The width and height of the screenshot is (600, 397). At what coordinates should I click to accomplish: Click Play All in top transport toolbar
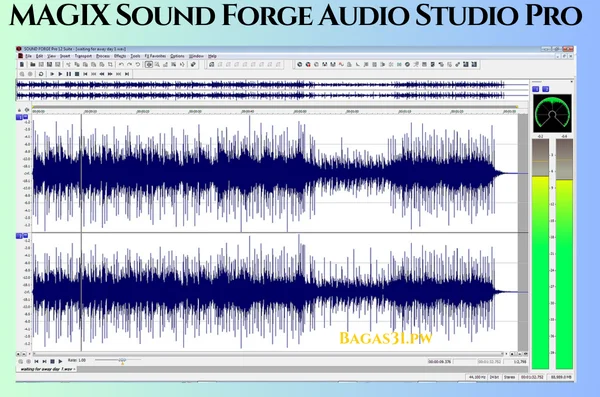tap(52, 74)
